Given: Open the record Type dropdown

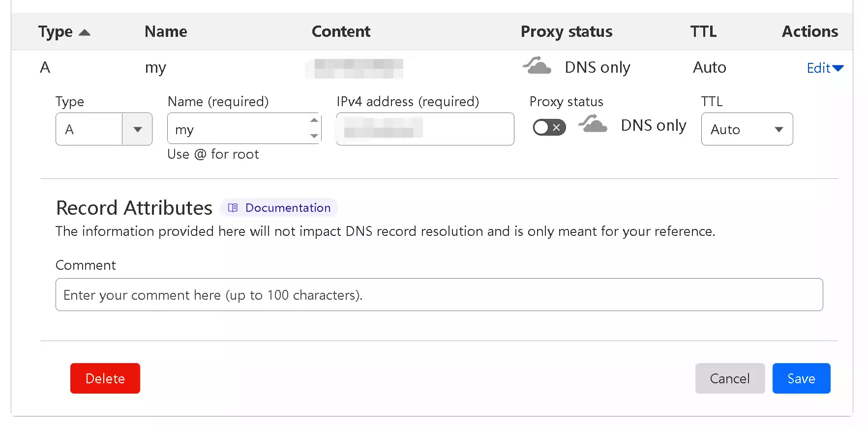Looking at the screenshot, I should 137,129.
